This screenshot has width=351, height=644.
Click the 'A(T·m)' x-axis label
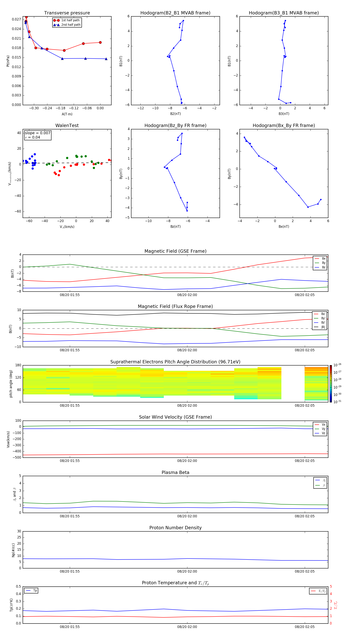click(67, 114)
